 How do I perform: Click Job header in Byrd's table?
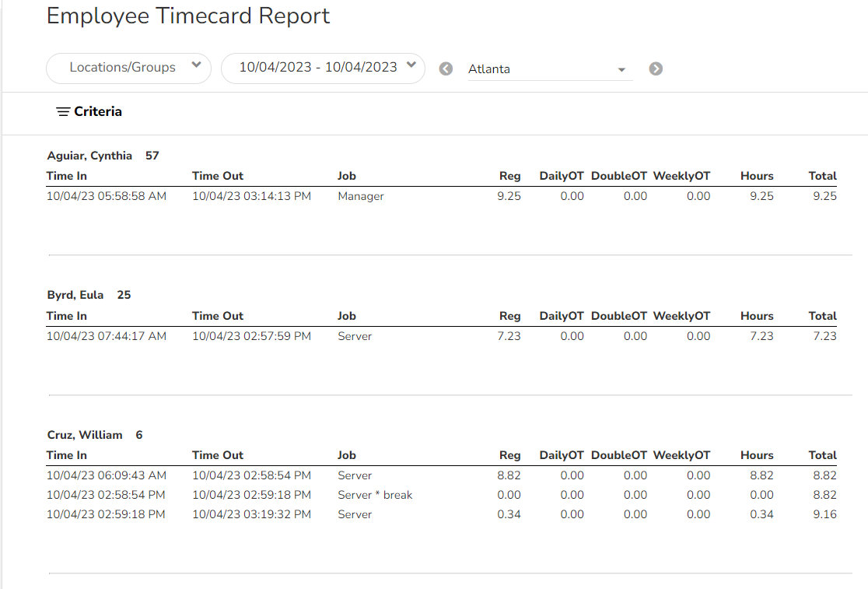(x=346, y=316)
